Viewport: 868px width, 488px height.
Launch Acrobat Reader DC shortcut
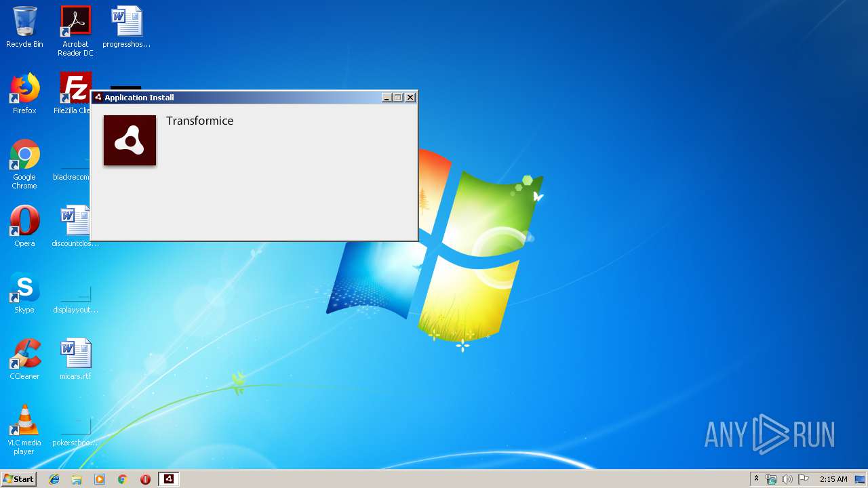75,31
